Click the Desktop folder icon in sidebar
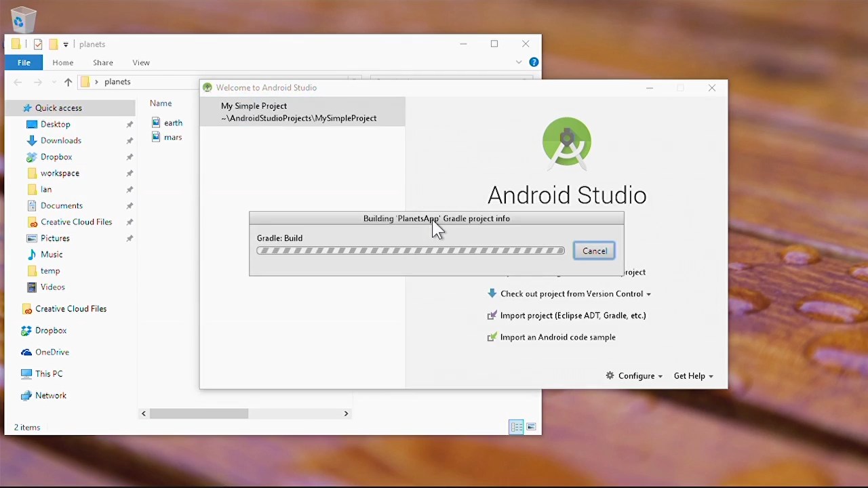This screenshot has width=868, height=488. [32, 124]
